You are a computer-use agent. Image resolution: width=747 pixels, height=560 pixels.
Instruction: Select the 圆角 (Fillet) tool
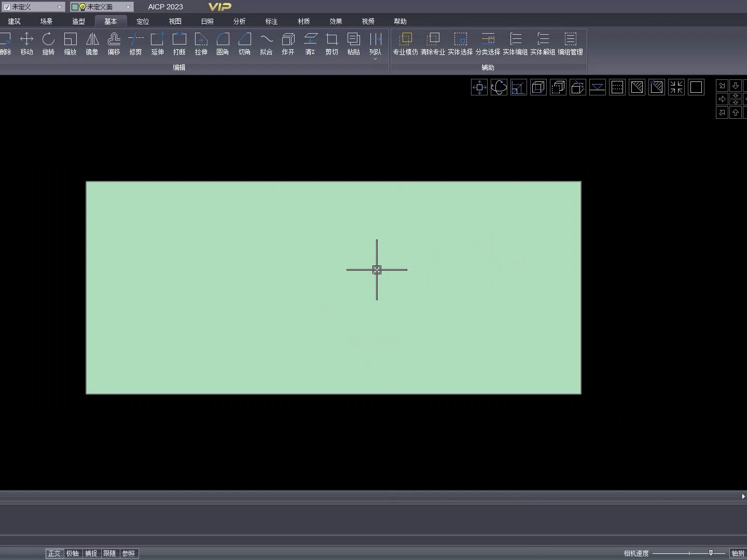coord(223,44)
